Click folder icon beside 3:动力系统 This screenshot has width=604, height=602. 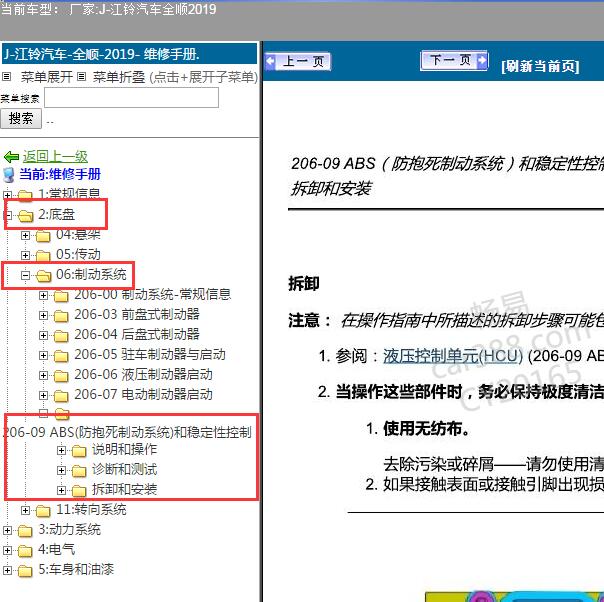click(25, 531)
